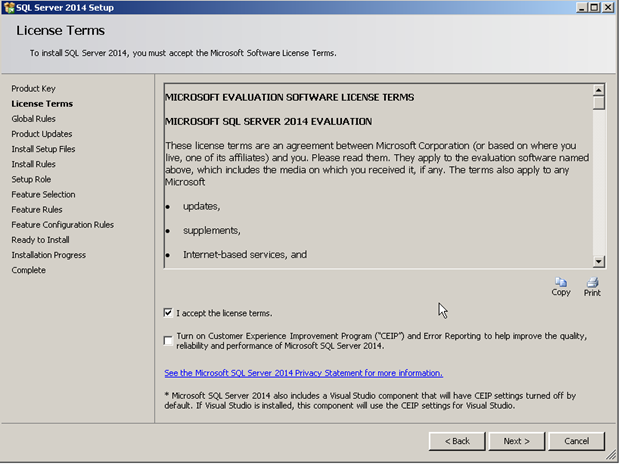Open the SQL Server 2014 Privacy Statement link
Image resolution: width=624 pixels, height=466 pixels.
(305, 375)
